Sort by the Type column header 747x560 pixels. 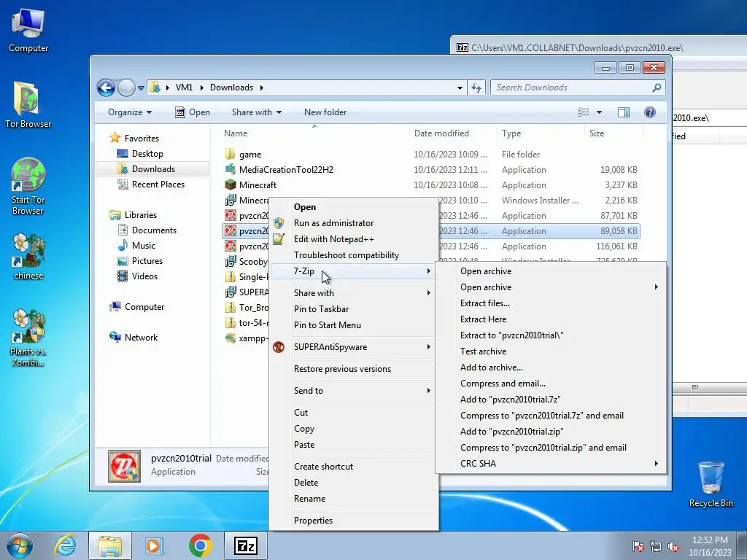point(541,133)
